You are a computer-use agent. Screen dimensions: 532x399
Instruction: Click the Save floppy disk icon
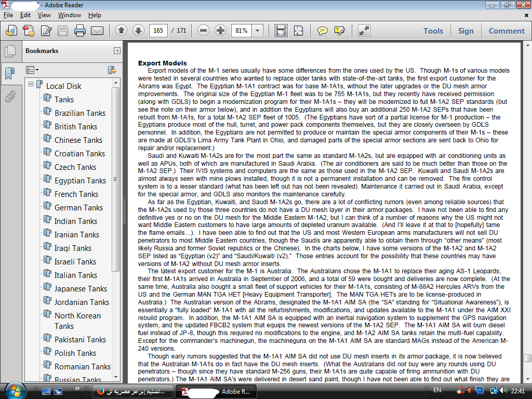[x=63, y=31]
